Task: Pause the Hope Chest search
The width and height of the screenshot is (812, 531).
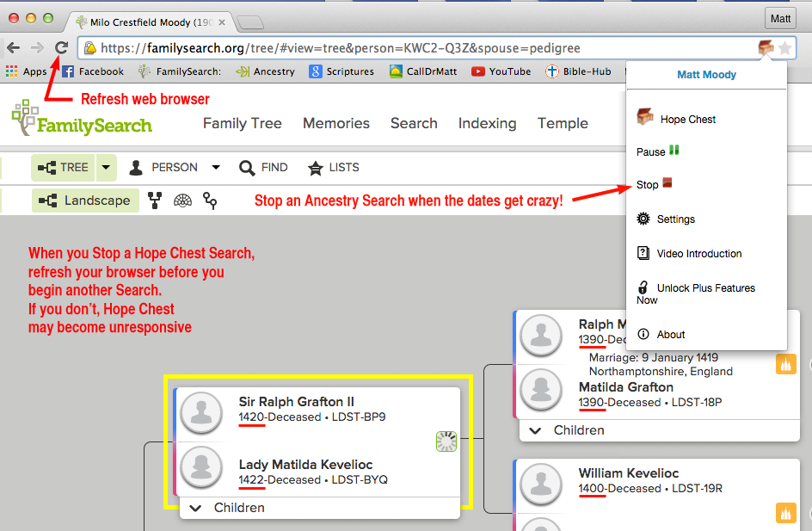Action: tap(658, 151)
